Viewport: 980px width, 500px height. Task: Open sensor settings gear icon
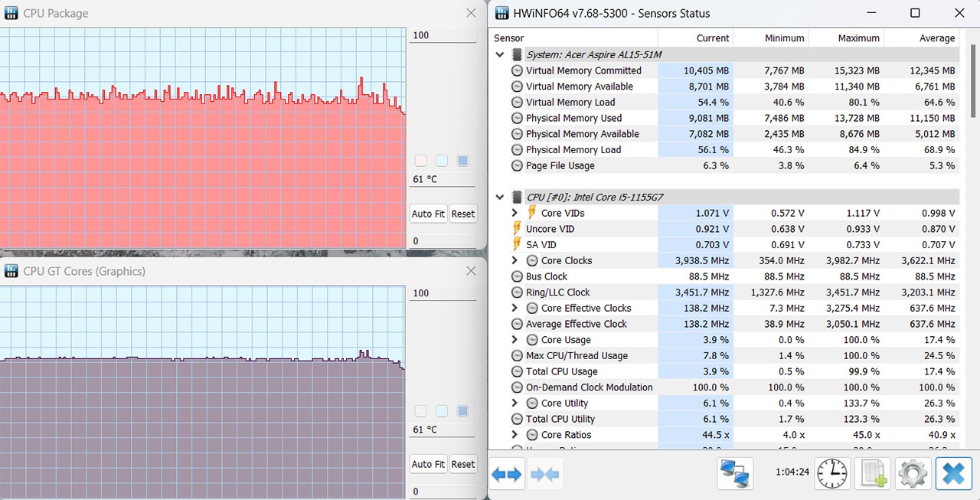(913, 474)
